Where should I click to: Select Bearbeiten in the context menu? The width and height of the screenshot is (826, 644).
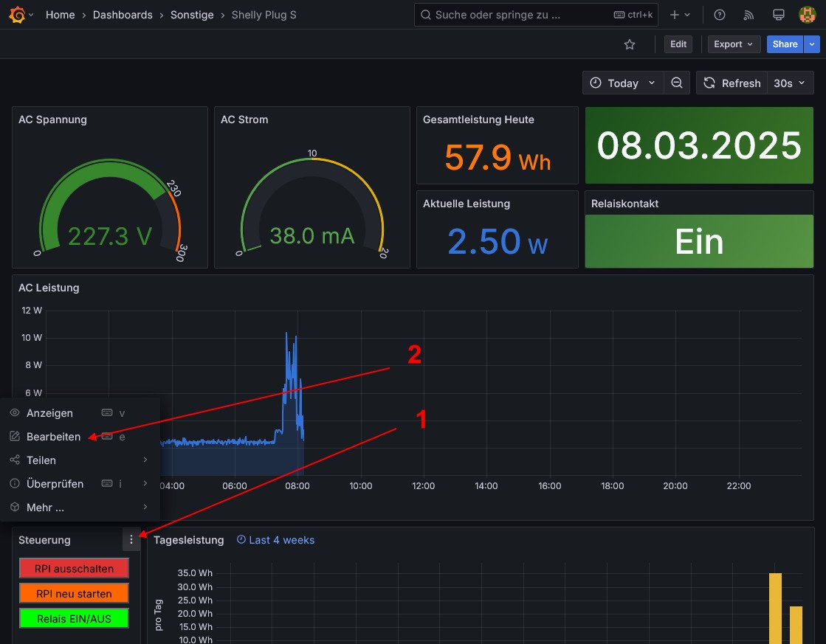point(54,437)
